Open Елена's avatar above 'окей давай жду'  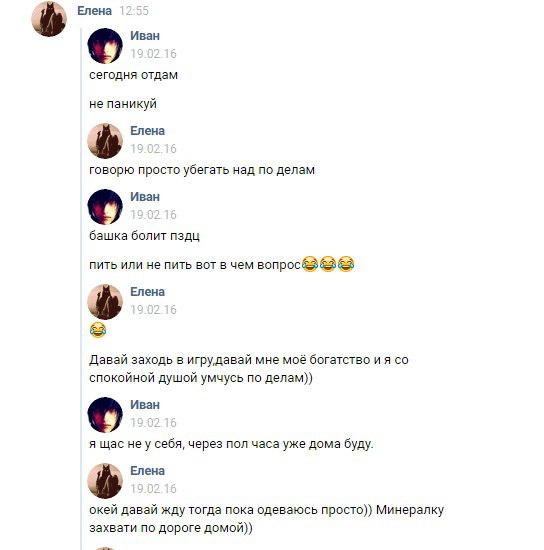105,481
